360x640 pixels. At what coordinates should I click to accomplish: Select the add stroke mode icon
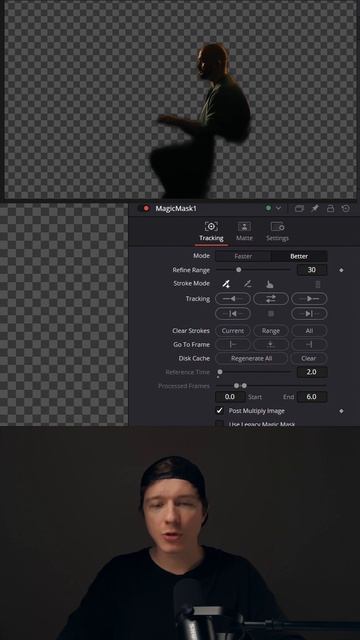click(x=226, y=284)
